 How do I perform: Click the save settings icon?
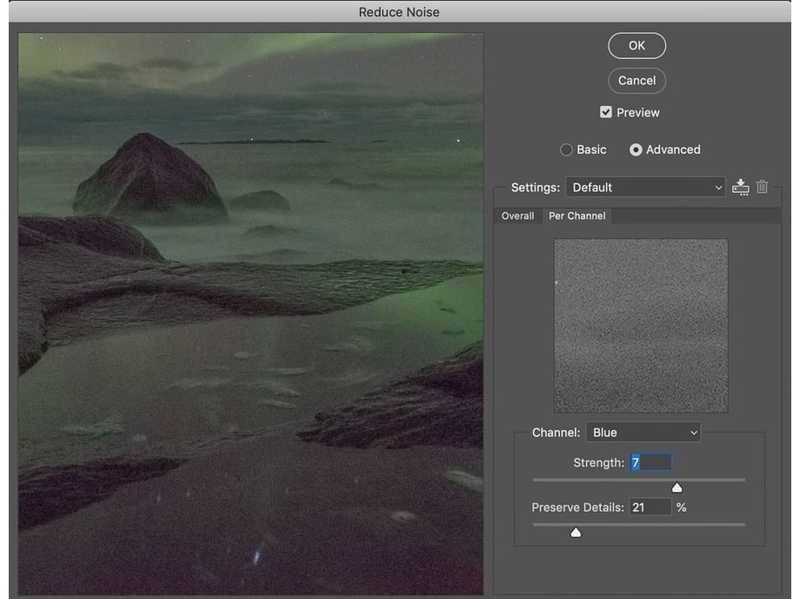pyautogui.click(x=740, y=187)
